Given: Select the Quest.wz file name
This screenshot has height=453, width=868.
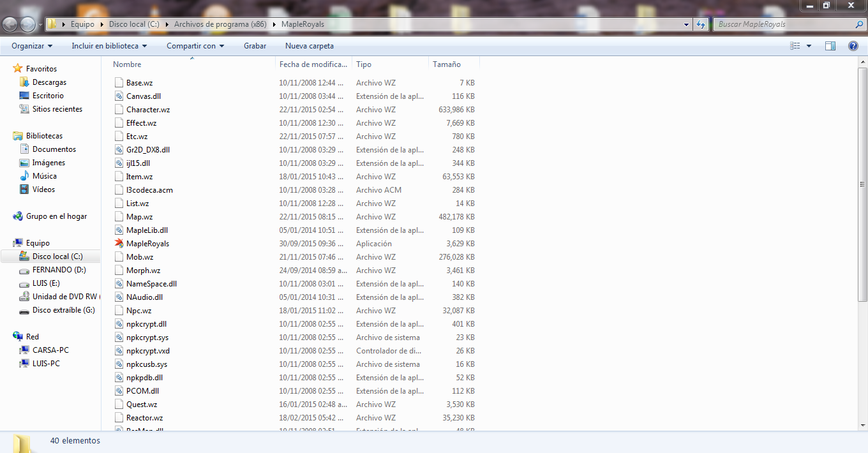Looking at the screenshot, I should 142,405.
